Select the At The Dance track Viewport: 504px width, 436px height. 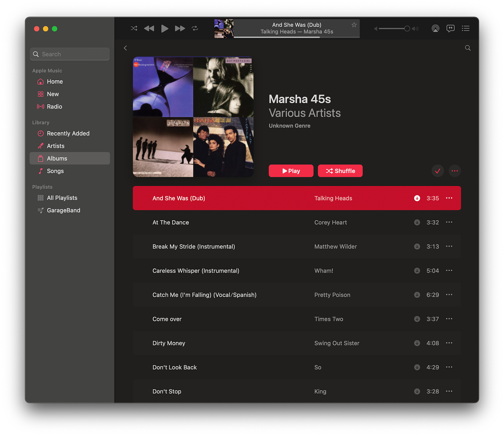click(297, 222)
